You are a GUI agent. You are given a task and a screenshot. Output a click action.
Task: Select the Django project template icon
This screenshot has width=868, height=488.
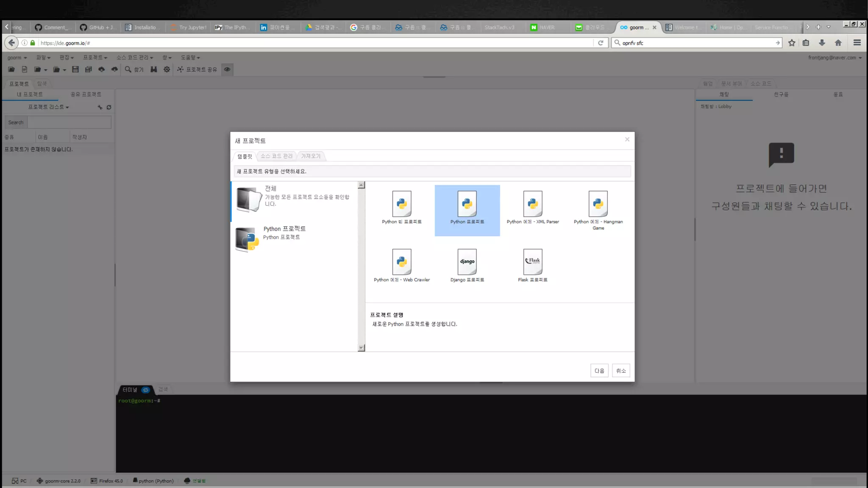467,262
